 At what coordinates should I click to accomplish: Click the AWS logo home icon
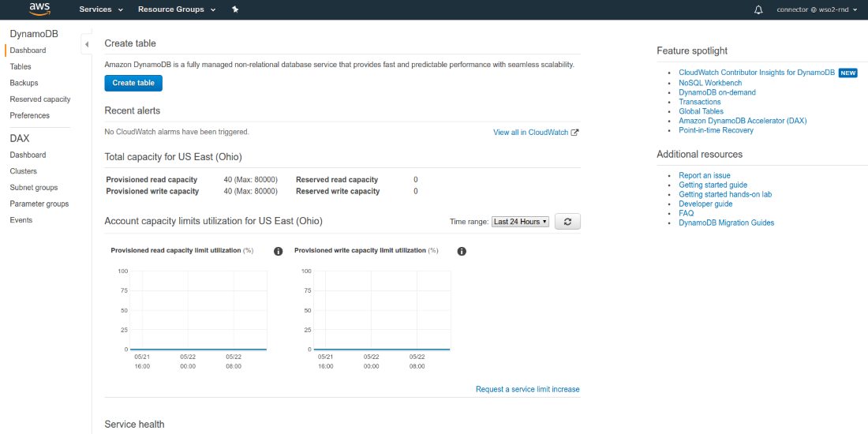pyautogui.click(x=40, y=9)
